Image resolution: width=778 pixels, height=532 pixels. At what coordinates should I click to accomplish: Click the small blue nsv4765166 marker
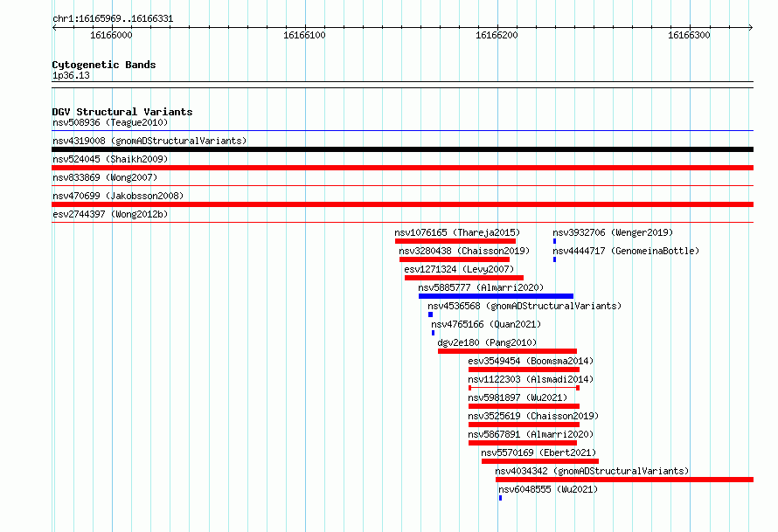point(434,333)
